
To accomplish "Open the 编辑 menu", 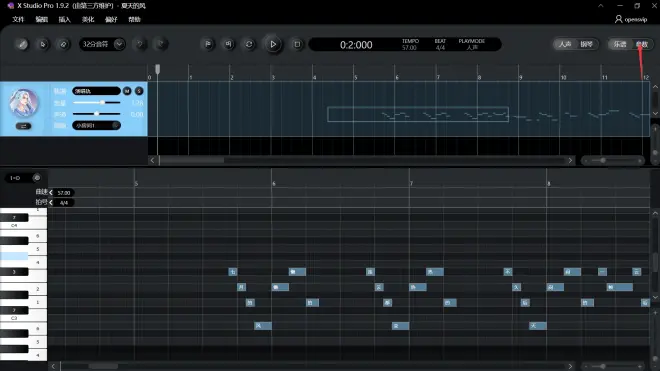I will [41, 19].
